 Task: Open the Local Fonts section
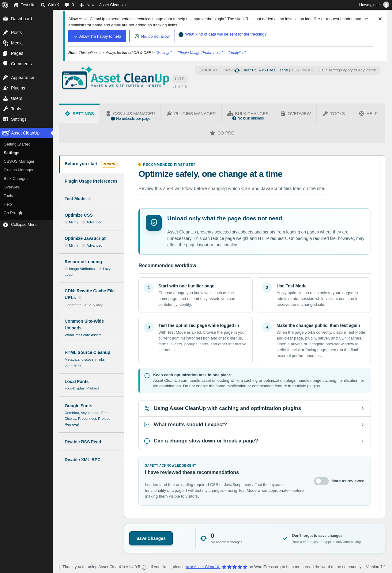point(92,385)
